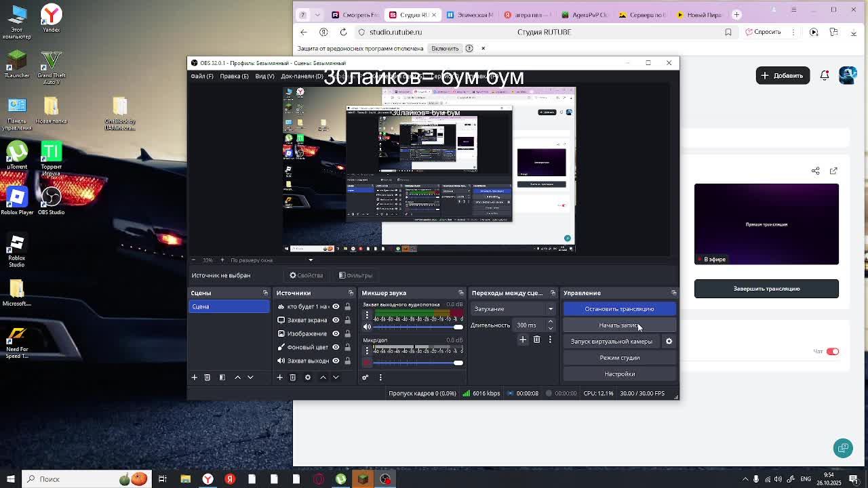Open the RUTUBE help chat bubble
Viewport: 868px width, 488px height.
point(843,448)
